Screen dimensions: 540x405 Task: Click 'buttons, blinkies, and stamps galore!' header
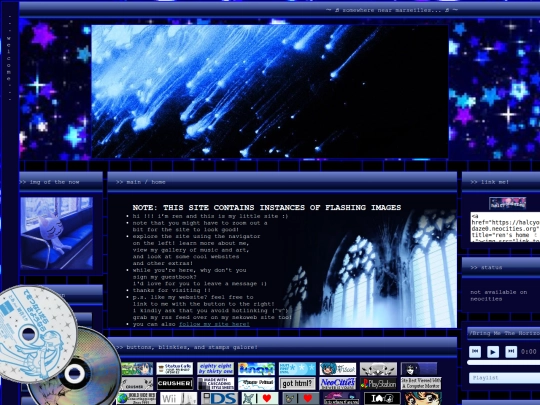[x=282, y=347]
